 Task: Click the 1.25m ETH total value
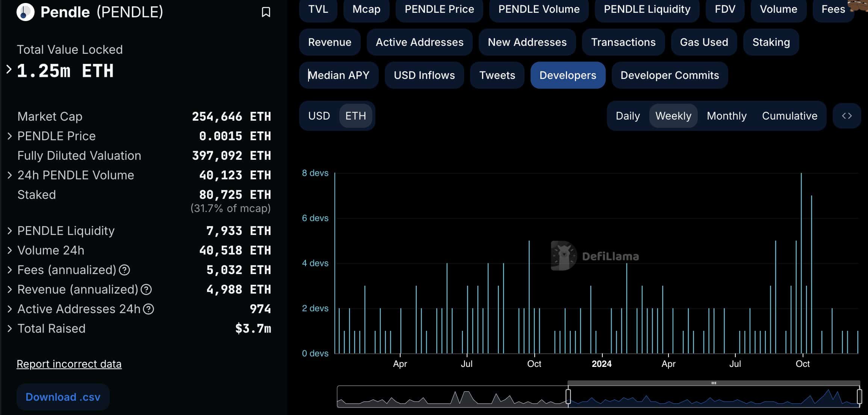pyautogui.click(x=65, y=71)
